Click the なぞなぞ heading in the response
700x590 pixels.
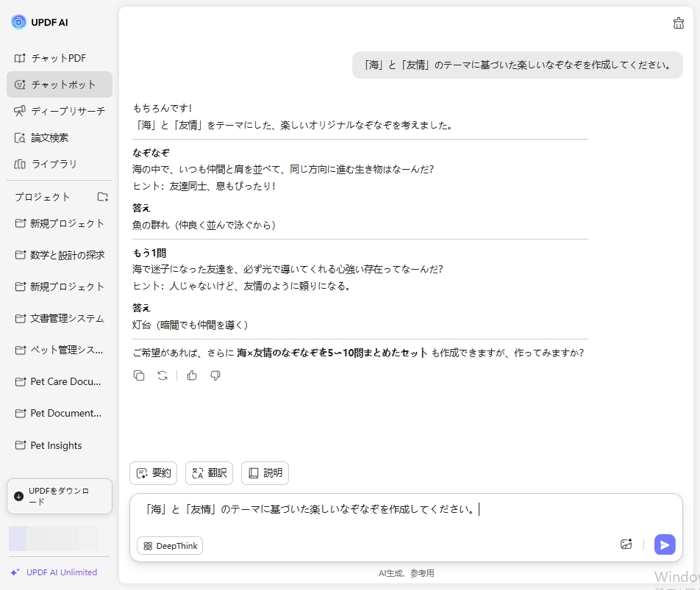click(x=151, y=153)
